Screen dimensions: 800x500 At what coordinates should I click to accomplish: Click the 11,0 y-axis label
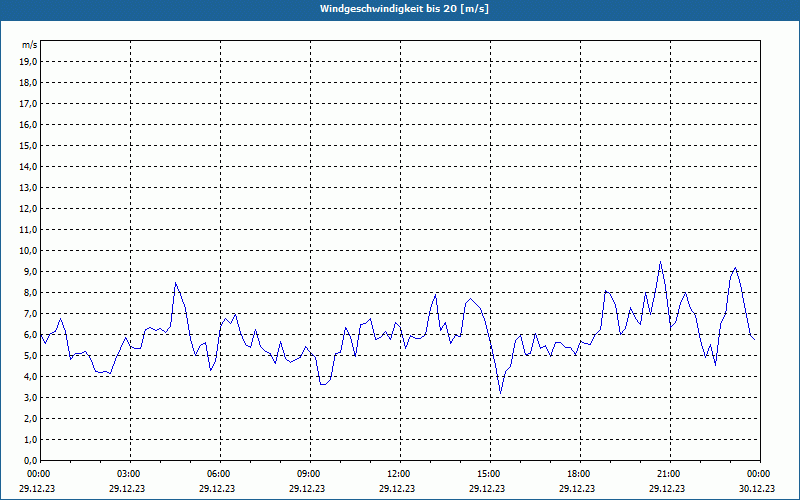point(28,230)
